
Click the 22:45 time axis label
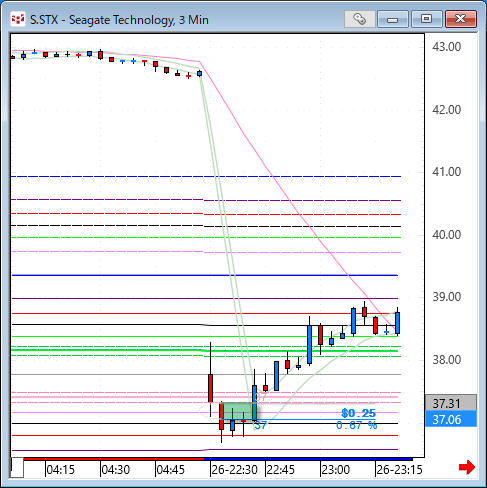click(281, 470)
